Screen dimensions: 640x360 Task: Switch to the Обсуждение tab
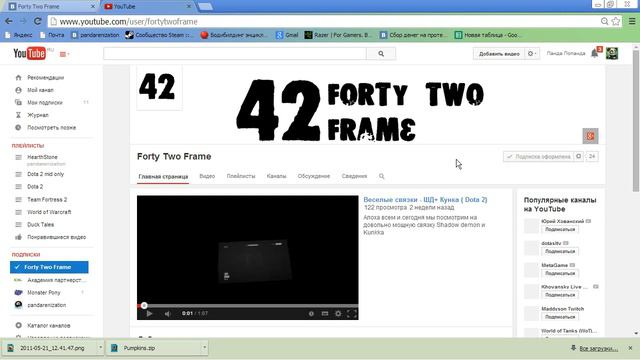tap(313, 176)
